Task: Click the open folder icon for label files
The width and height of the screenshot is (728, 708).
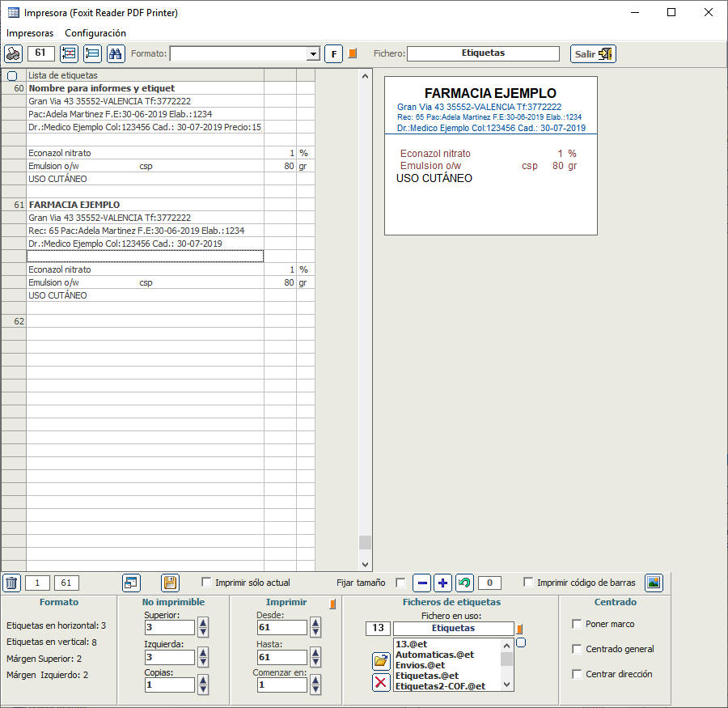Action: coord(381,660)
